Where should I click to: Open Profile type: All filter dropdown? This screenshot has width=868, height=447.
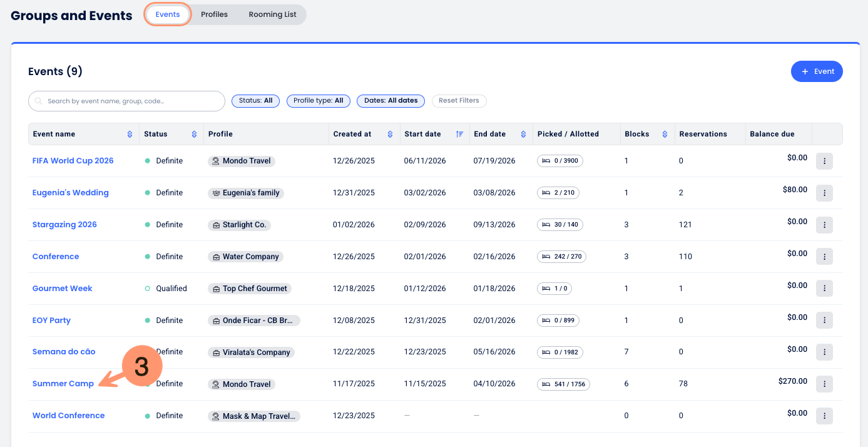318,101
